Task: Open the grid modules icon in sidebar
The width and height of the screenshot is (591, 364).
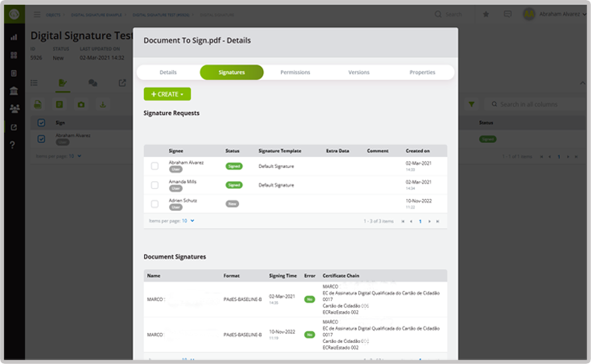Action: pos(14,55)
